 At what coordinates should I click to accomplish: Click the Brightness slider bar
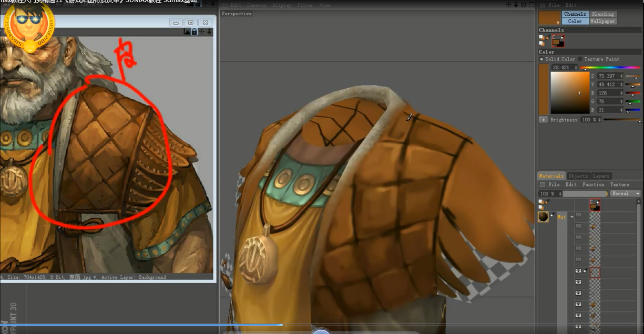(622, 120)
